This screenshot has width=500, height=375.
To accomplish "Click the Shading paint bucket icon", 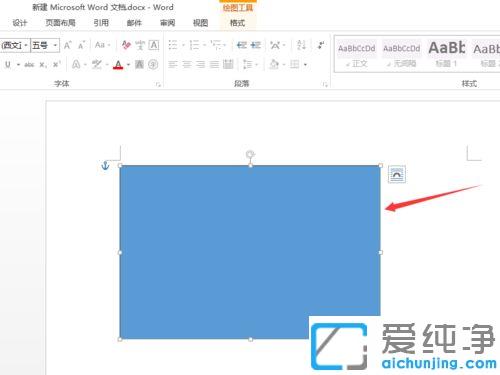I will pyautogui.click(x=274, y=64).
